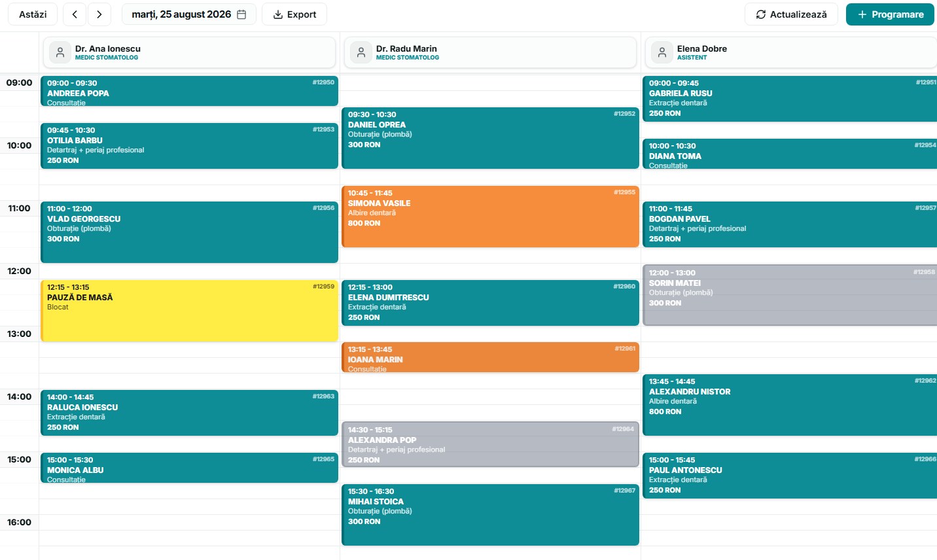The height and width of the screenshot is (560, 937).
Task: Export the schedule
Action: (x=294, y=14)
